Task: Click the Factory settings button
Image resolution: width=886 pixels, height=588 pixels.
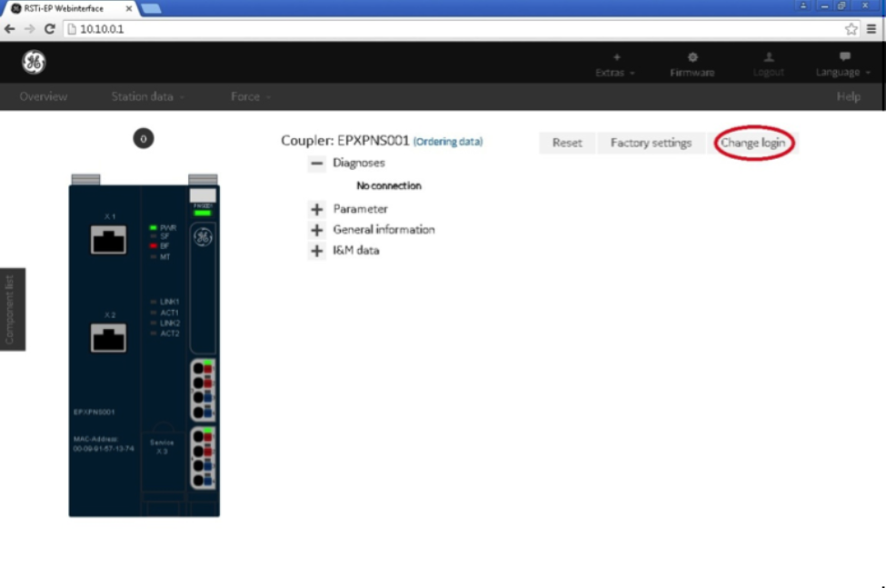Action: 651,143
